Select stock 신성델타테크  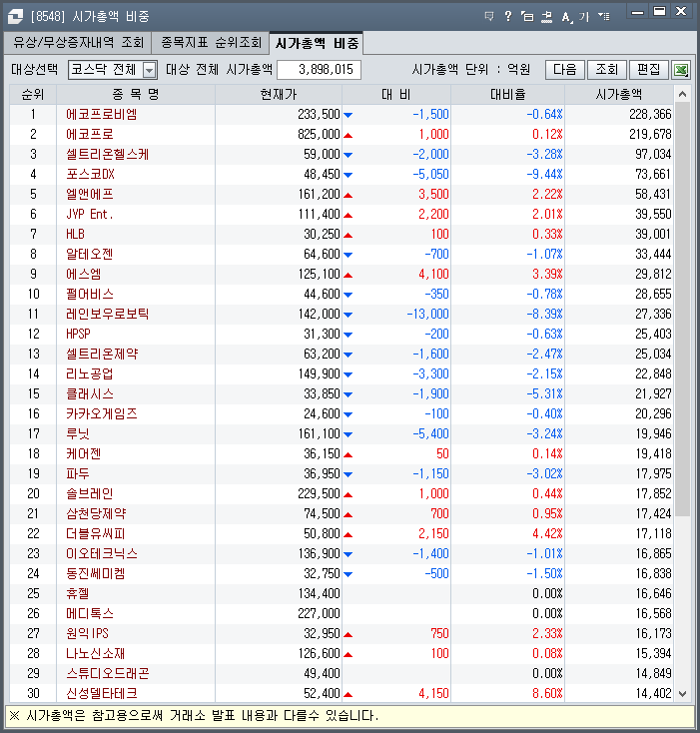pyautogui.click(x=102, y=694)
